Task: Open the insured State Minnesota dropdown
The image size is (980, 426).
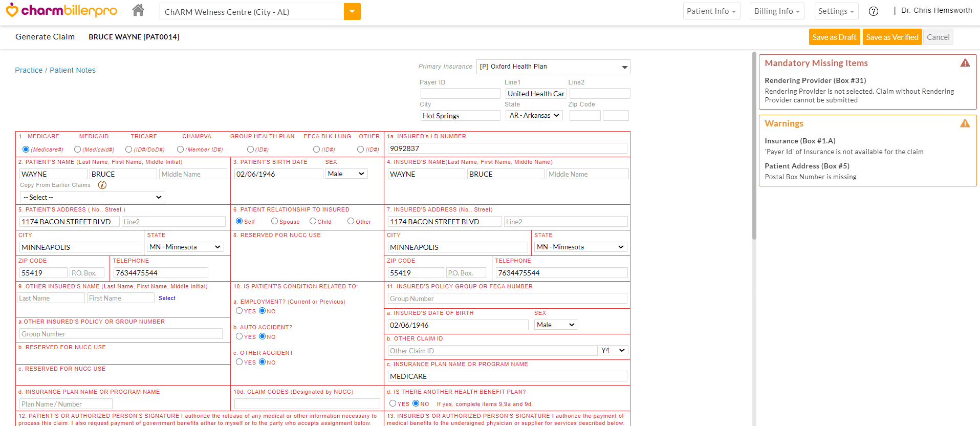Action: (x=581, y=247)
